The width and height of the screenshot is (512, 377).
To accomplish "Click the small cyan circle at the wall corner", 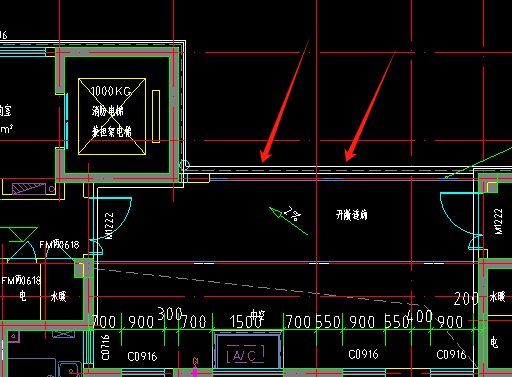I will pos(185,165).
